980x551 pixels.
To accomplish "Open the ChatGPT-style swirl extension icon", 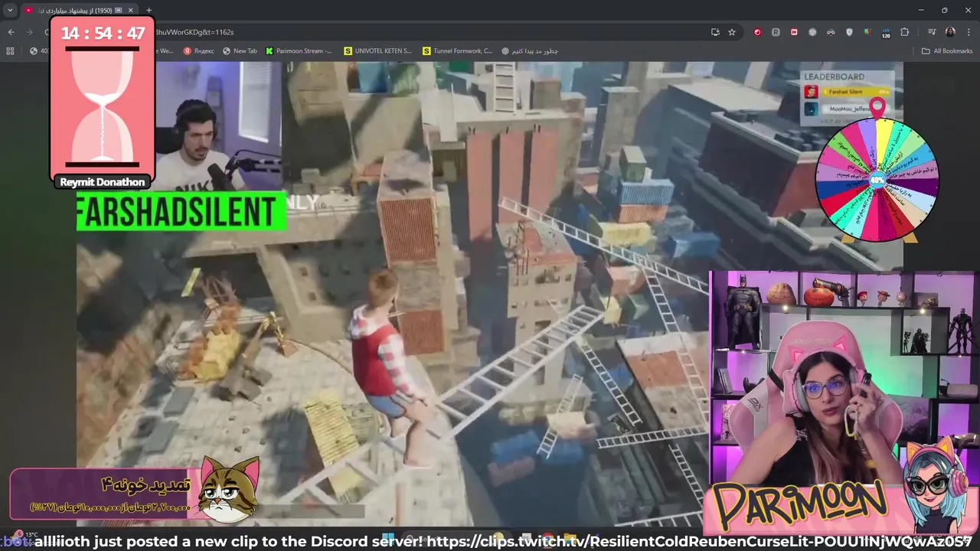I will pos(812,32).
